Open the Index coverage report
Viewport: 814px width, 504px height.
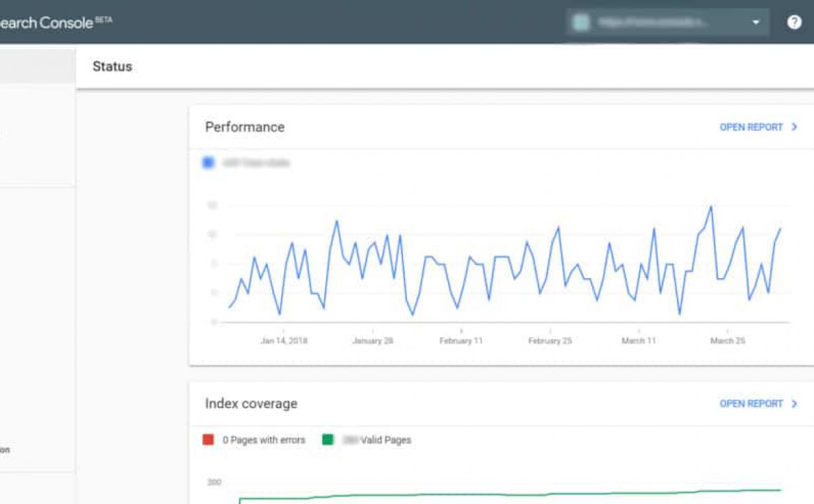click(758, 403)
